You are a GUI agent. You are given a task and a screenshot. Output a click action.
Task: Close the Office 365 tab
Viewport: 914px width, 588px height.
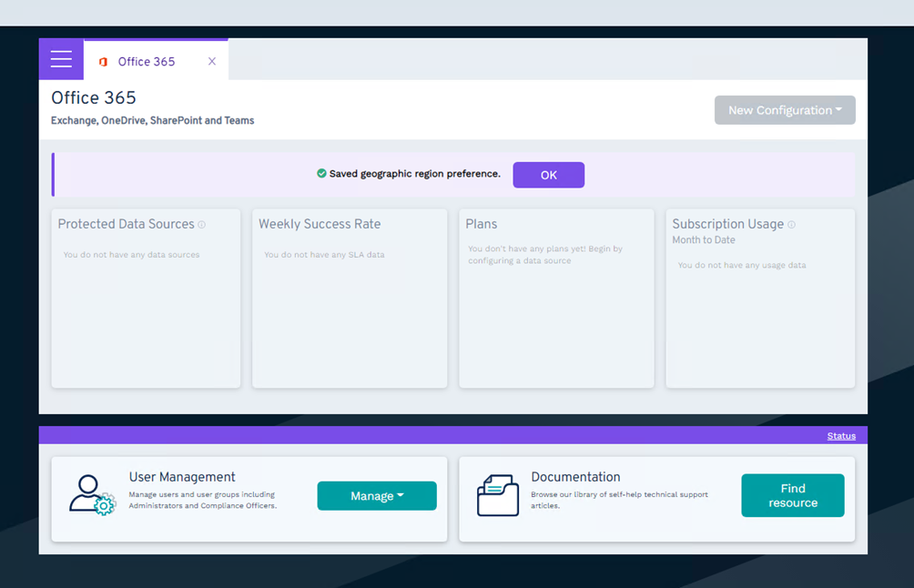point(212,62)
